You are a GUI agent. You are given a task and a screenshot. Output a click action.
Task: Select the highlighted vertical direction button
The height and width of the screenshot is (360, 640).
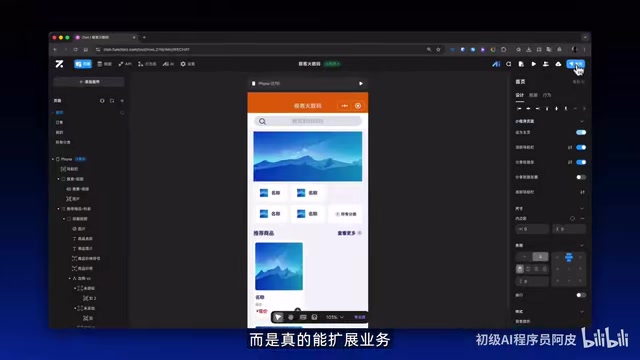point(540,257)
